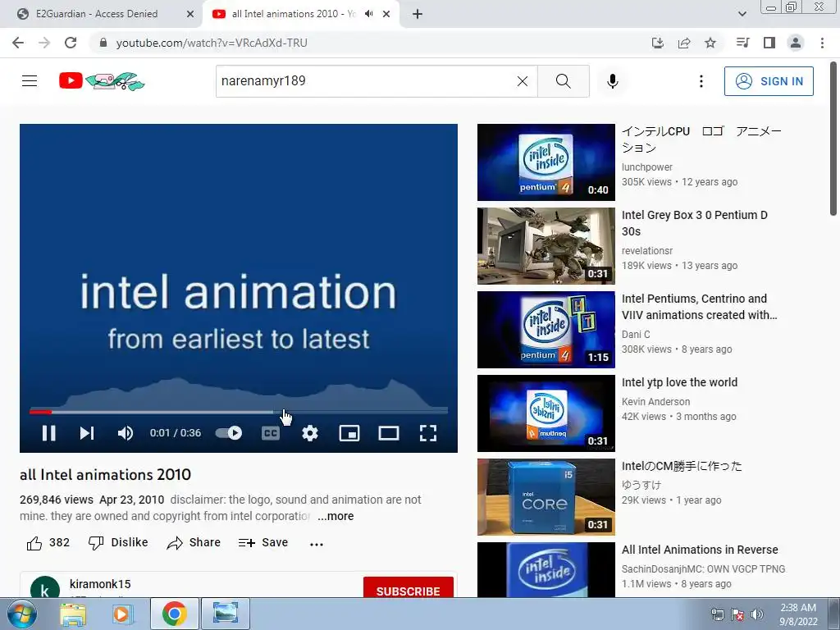This screenshot has width=840, height=630.
Task: Reload the current page
Action: (71, 43)
